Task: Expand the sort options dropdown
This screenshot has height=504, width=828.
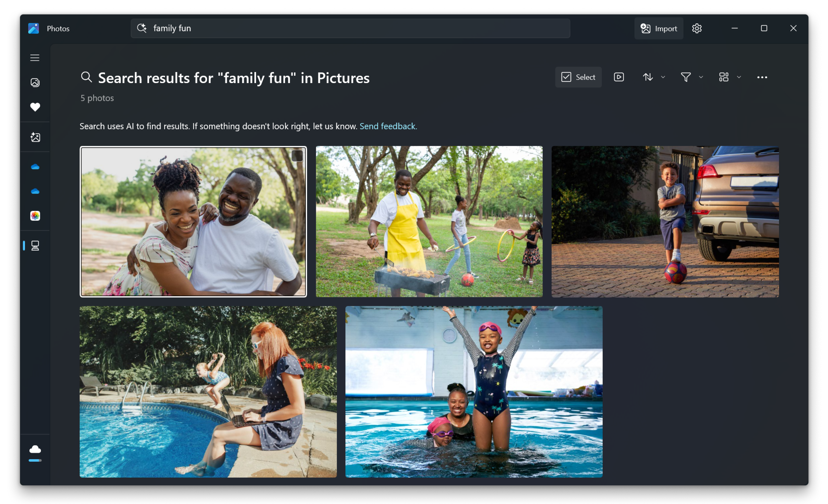Action: coord(663,77)
